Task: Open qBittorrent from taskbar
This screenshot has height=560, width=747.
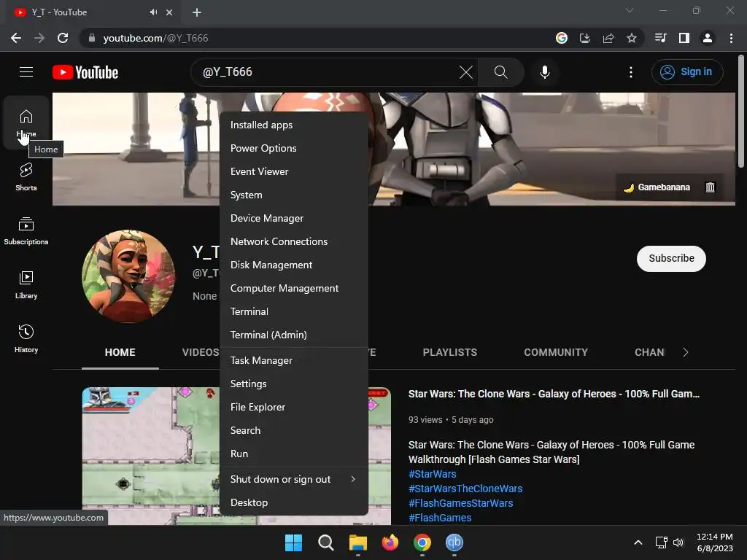Action: [454, 542]
